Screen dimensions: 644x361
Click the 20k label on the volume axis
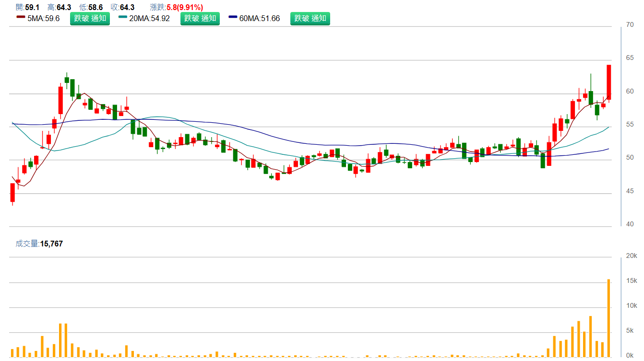click(x=632, y=256)
